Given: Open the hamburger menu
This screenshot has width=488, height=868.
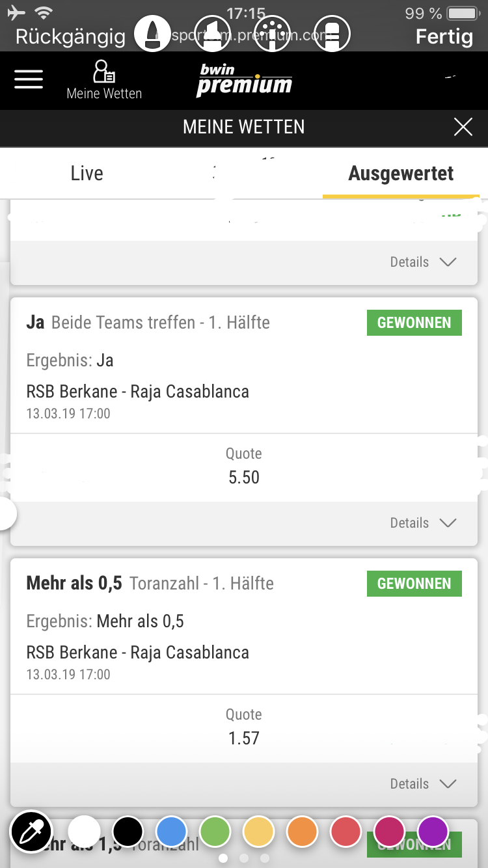Looking at the screenshot, I should point(29,79).
